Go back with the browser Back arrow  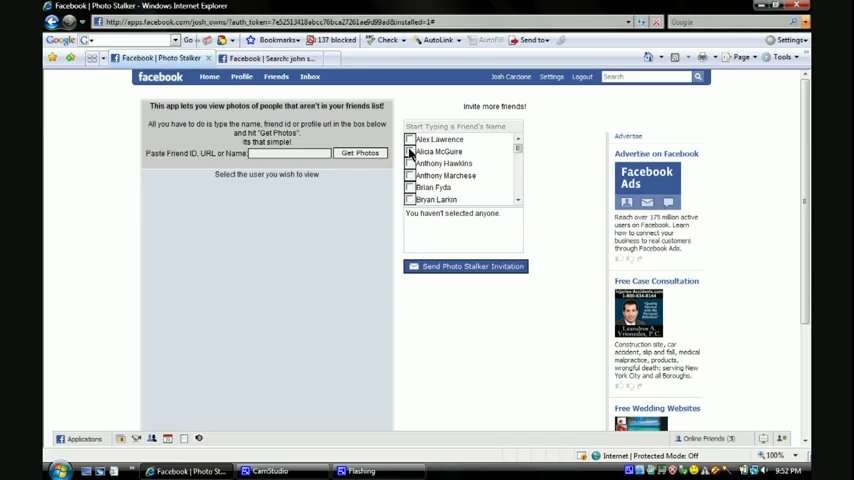click(52, 22)
